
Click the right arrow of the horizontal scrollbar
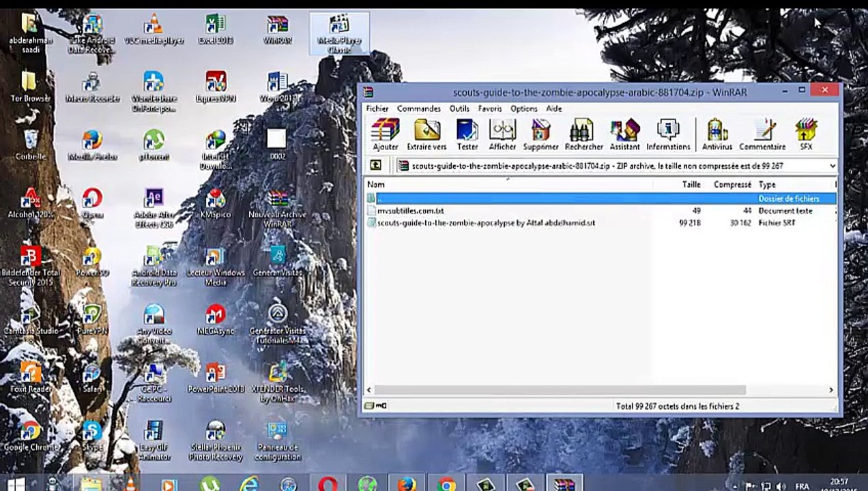831,390
